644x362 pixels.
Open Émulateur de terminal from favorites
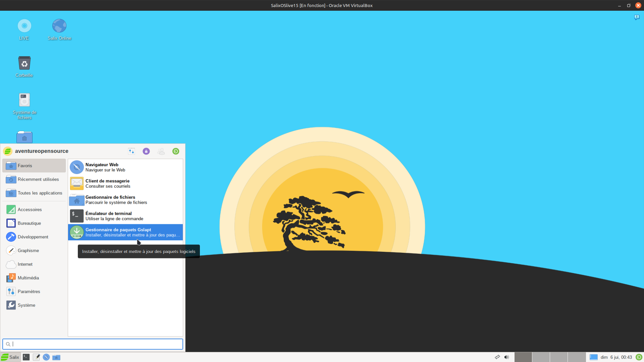click(125, 216)
